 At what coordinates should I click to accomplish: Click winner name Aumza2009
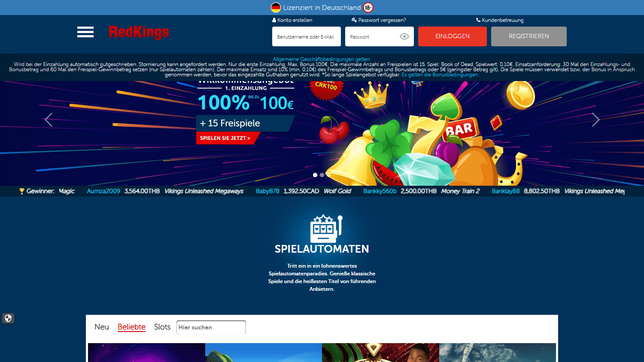(x=103, y=191)
